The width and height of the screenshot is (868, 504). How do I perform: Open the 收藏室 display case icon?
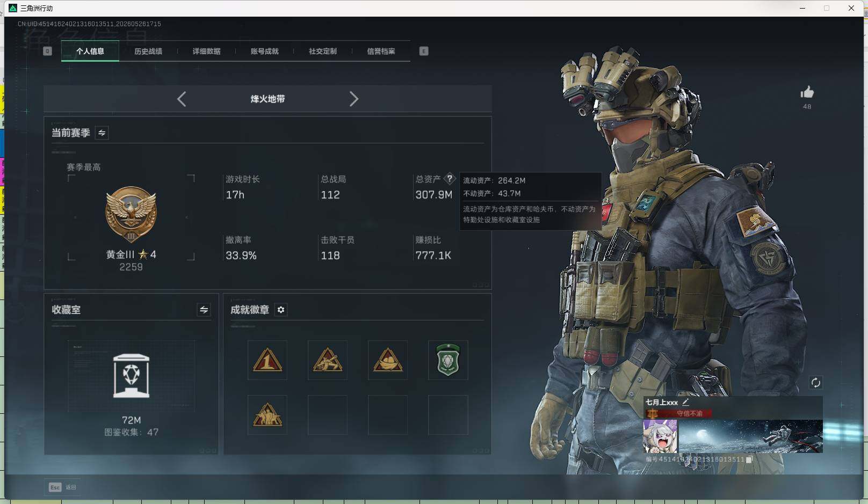click(x=132, y=376)
